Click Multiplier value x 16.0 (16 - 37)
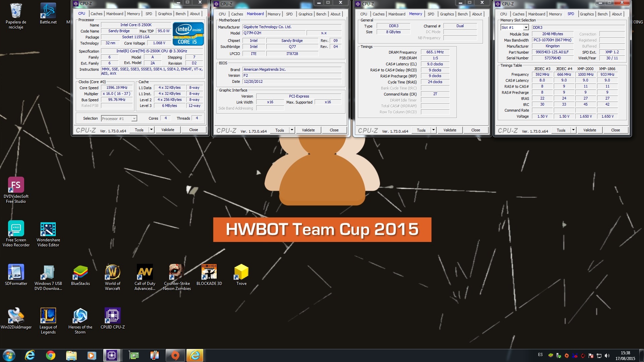Screen dimensions: 644x362 click(x=117, y=94)
